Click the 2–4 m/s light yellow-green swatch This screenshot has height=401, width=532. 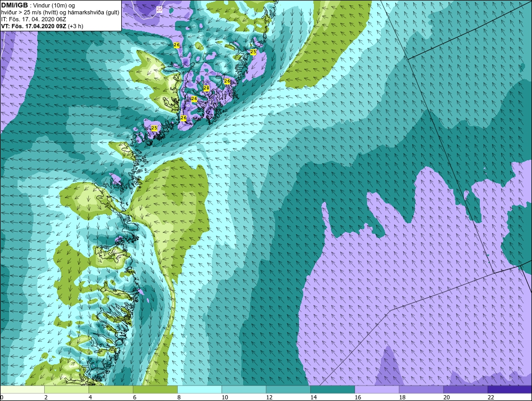66,389
